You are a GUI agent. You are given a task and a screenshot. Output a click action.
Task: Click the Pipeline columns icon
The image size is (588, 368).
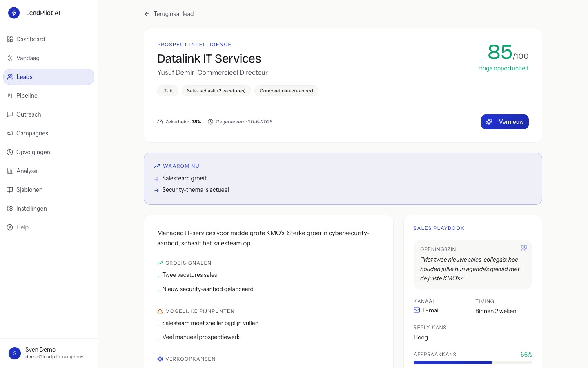pyautogui.click(x=10, y=96)
